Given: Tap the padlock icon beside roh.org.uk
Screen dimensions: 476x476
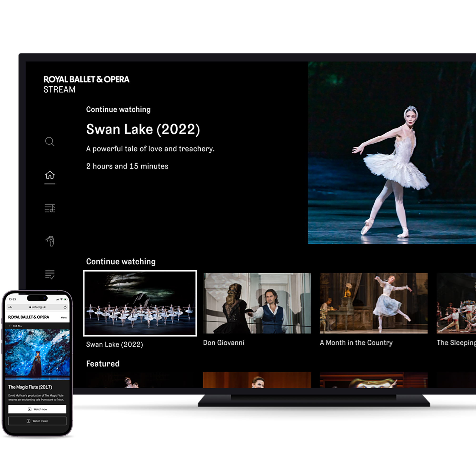Looking at the screenshot, I should point(30,307).
